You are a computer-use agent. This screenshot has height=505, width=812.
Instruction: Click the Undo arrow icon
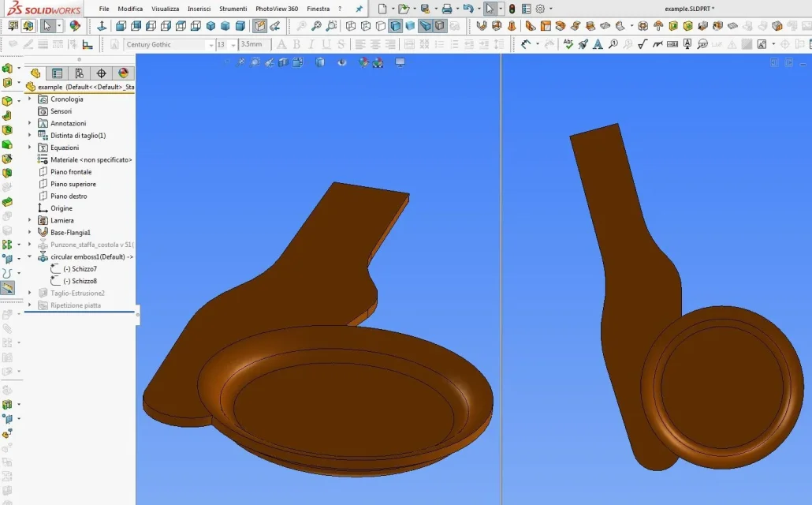tap(468, 9)
